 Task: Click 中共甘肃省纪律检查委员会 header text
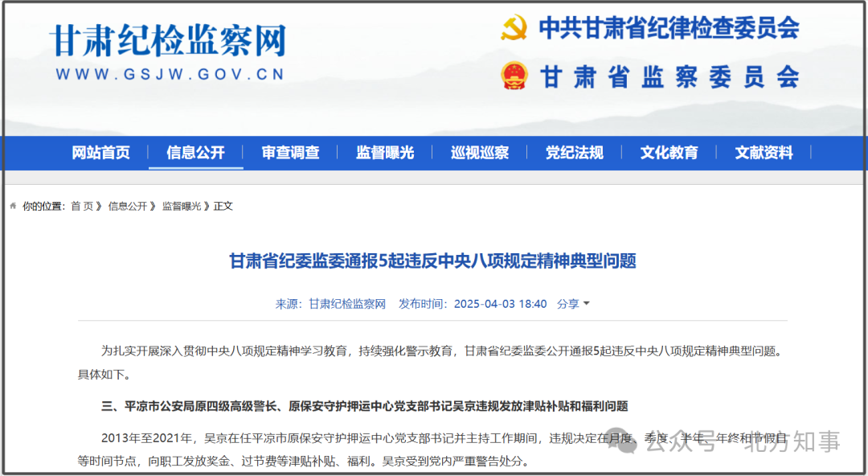click(669, 27)
